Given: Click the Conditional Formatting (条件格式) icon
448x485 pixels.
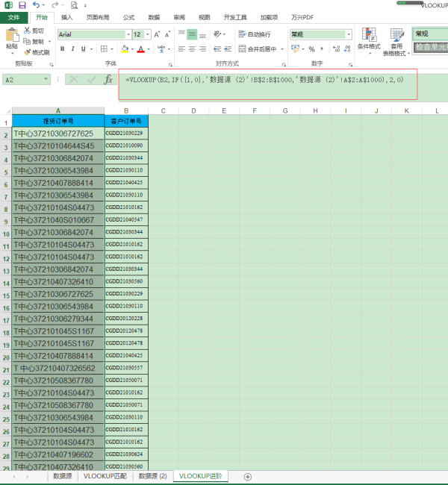Looking at the screenshot, I should tap(368, 40).
